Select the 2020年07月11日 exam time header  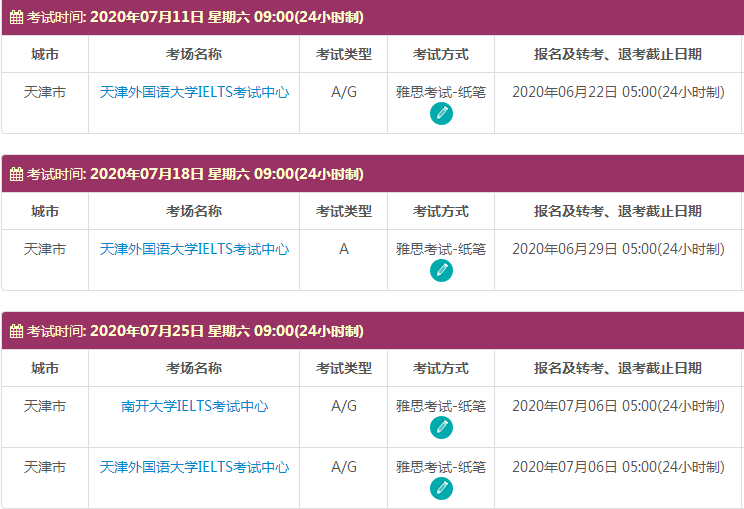372,17
